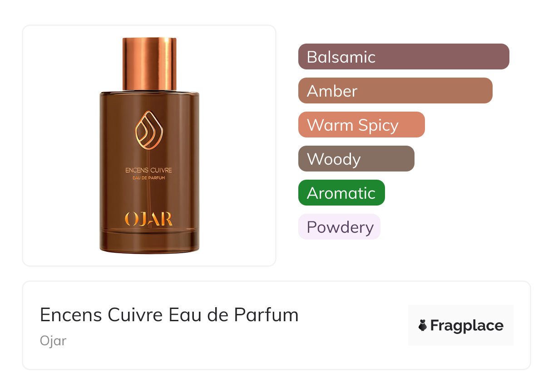
Task: Click the ENCENS CUIVRE label on bottle
Action: pyautogui.click(x=149, y=170)
